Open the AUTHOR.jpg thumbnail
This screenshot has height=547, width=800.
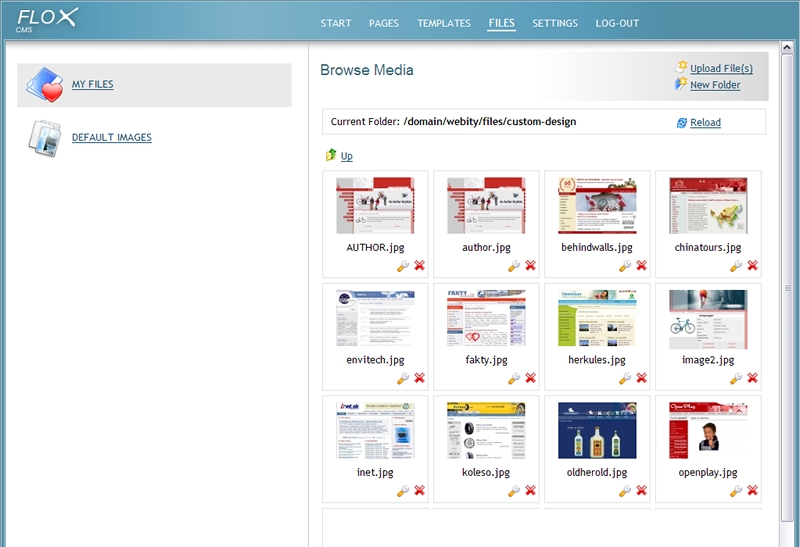pos(375,206)
